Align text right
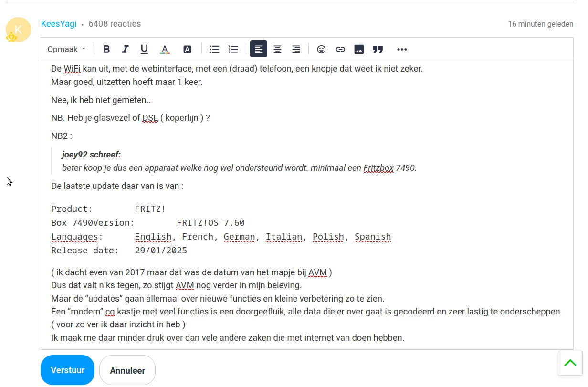This screenshot has height=387, width=588. (296, 49)
